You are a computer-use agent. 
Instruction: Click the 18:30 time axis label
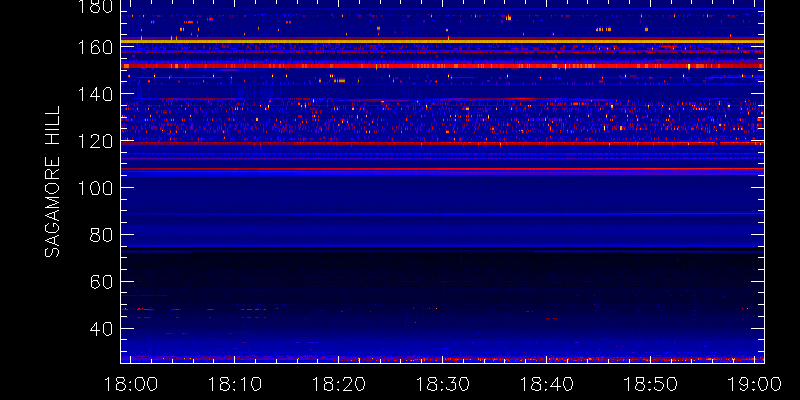[443, 384]
